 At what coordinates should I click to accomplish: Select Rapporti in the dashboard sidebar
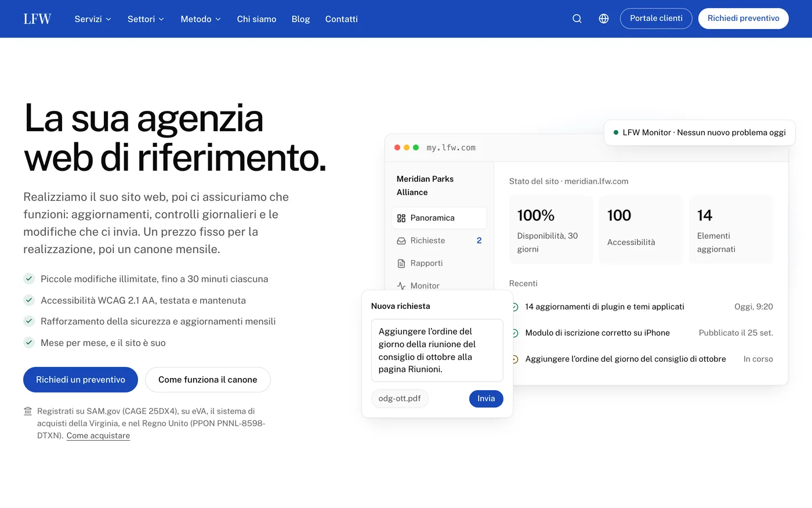439,264
